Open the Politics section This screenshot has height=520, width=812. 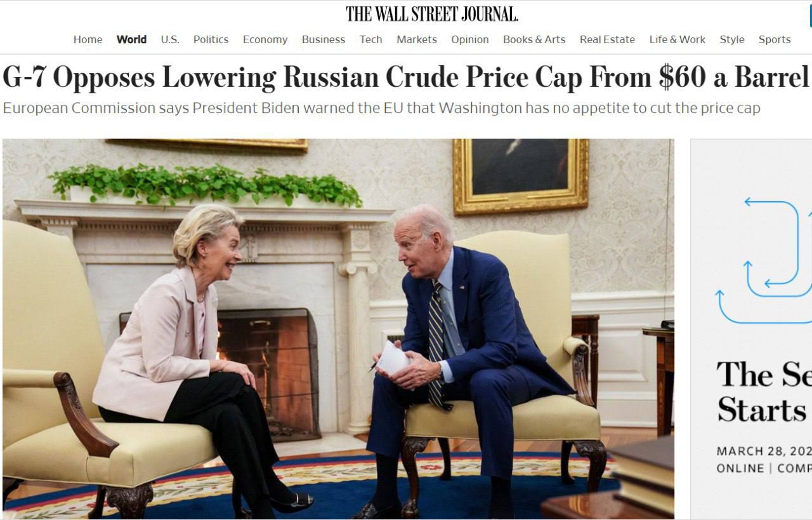point(211,39)
